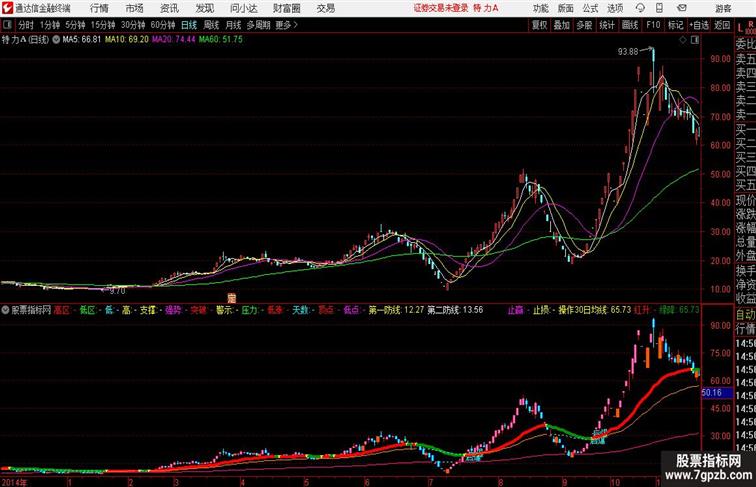Viewport: 756px width, 487px height.
Task: Open the 问小达 menu
Action: [x=244, y=8]
